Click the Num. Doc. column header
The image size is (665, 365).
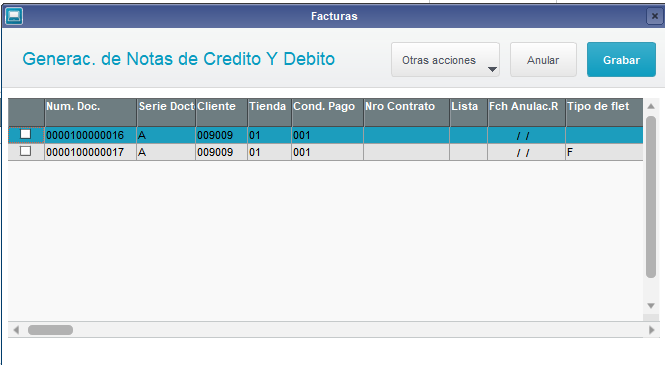(90, 112)
